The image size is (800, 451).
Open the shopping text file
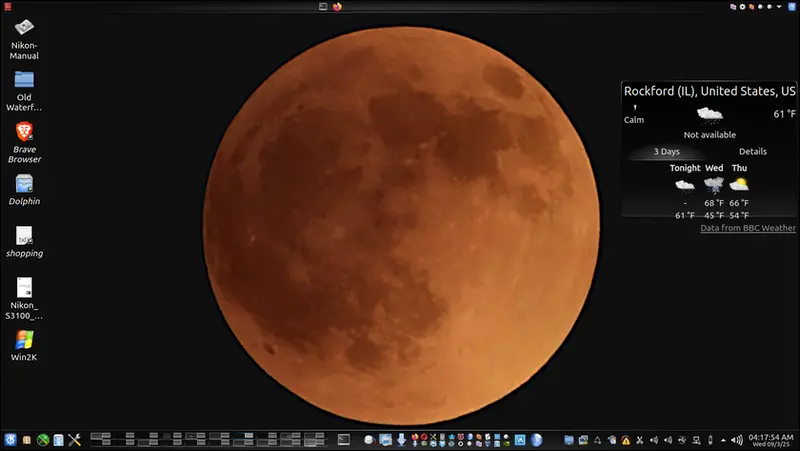pyautogui.click(x=24, y=242)
